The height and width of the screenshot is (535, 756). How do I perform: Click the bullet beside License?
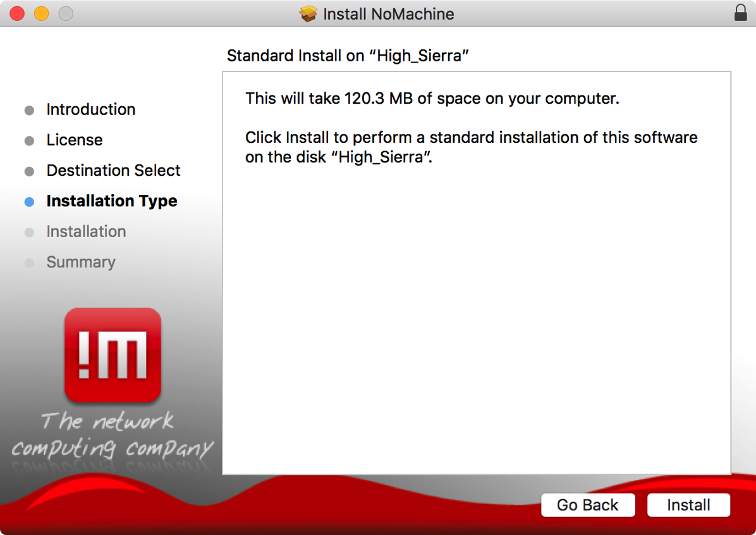coord(30,141)
